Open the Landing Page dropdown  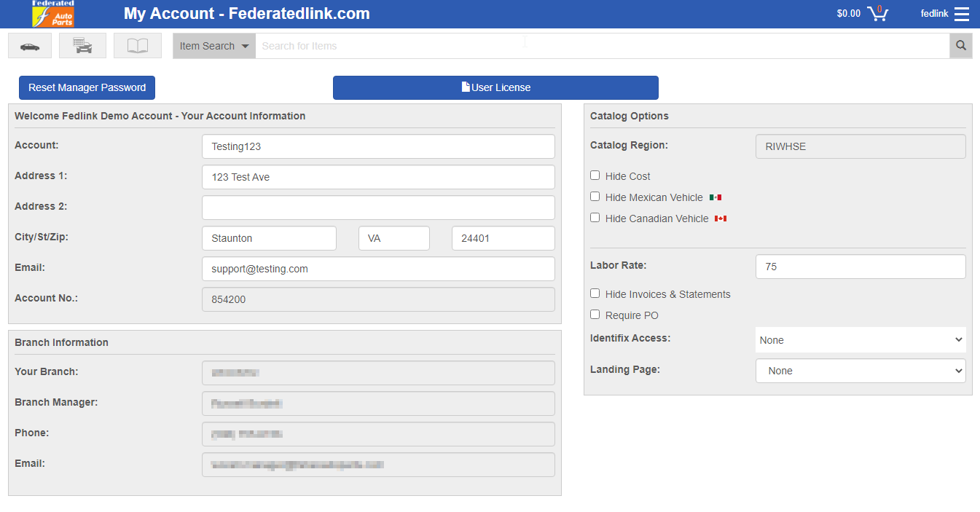tap(861, 371)
